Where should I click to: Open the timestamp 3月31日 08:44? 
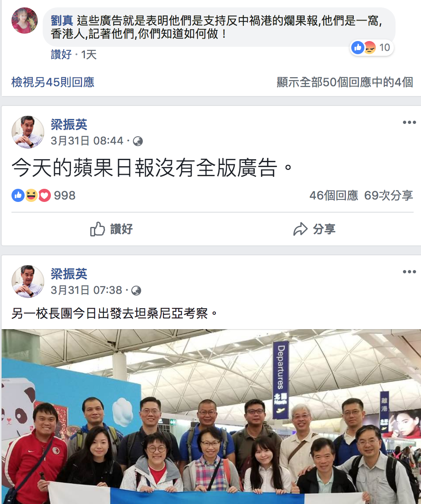click(87, 141)
